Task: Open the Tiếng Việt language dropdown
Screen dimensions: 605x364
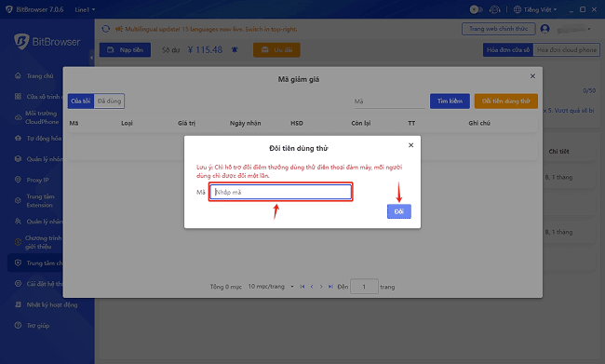Action: click(540, 9)
